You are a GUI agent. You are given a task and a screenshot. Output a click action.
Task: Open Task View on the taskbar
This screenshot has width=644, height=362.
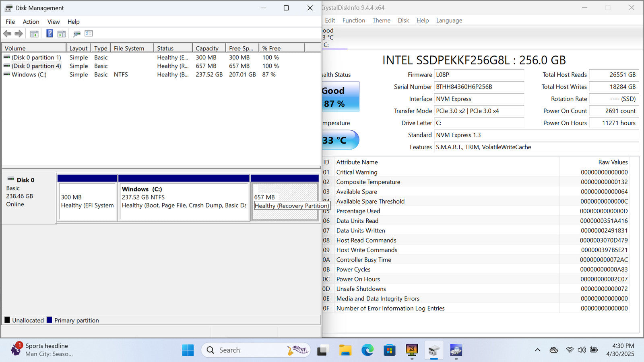[x=322, y=350]
